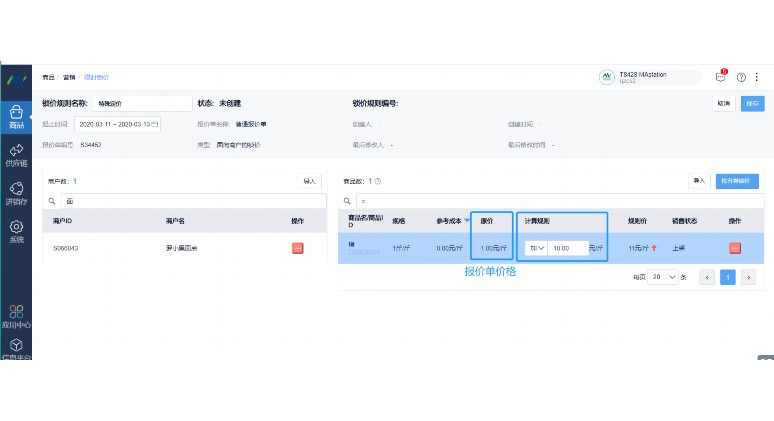This screenshot has height=421, width=774.
Task: Click the 计算规则 column header
Action: tap(537, 221)
